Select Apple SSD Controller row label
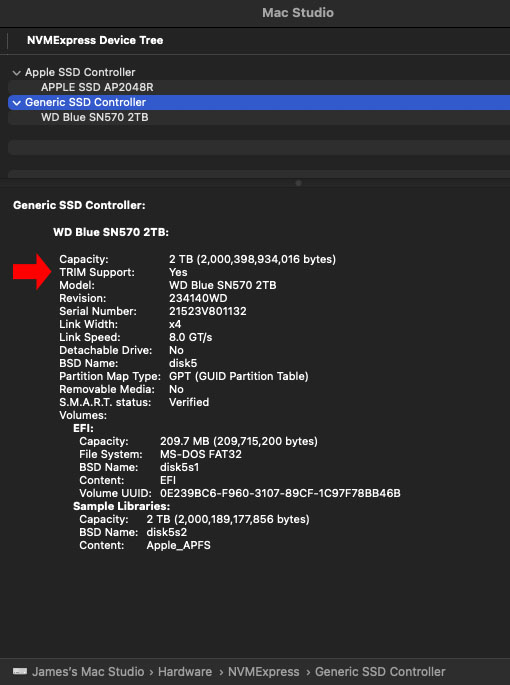Viewport: 510px width, 685px height. [80, 72]
